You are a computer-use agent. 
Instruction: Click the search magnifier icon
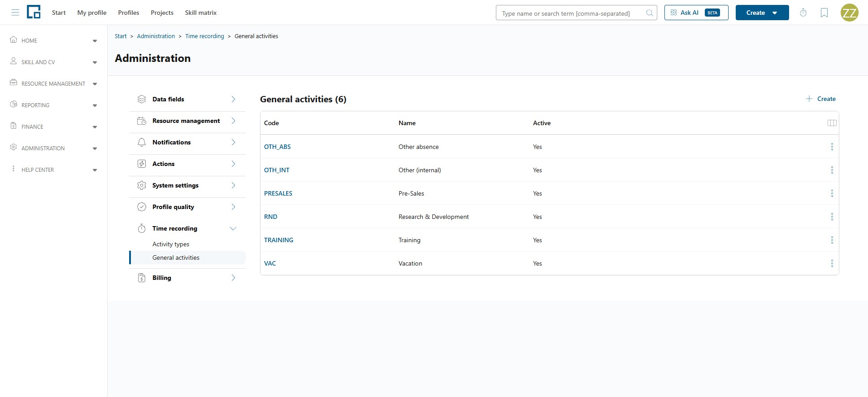pos(649,13)
